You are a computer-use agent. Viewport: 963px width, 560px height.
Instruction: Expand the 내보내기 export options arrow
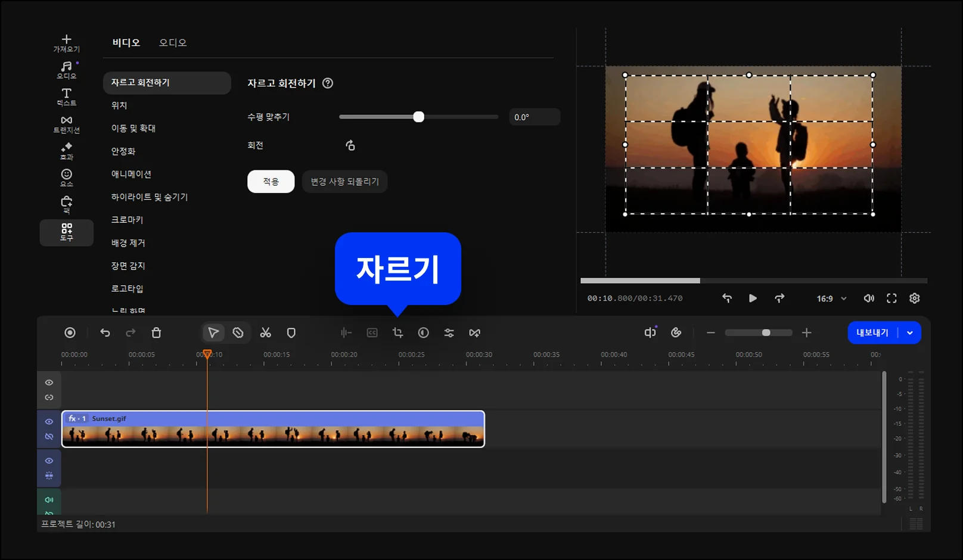pyautogui.click(x=910, y=333)
